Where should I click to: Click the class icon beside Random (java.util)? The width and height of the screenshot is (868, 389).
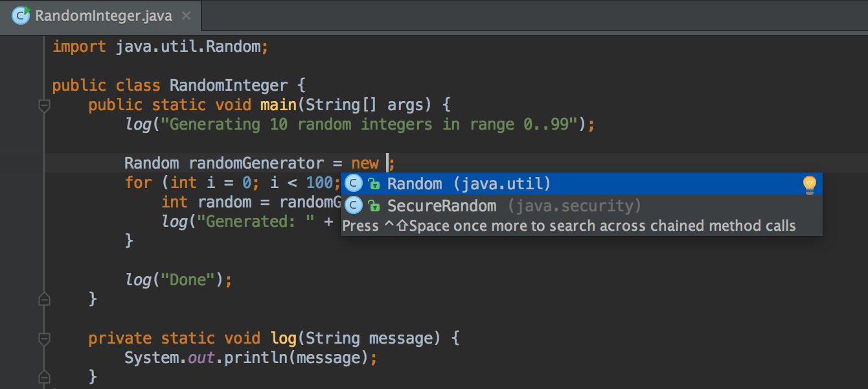pos(354,183)
